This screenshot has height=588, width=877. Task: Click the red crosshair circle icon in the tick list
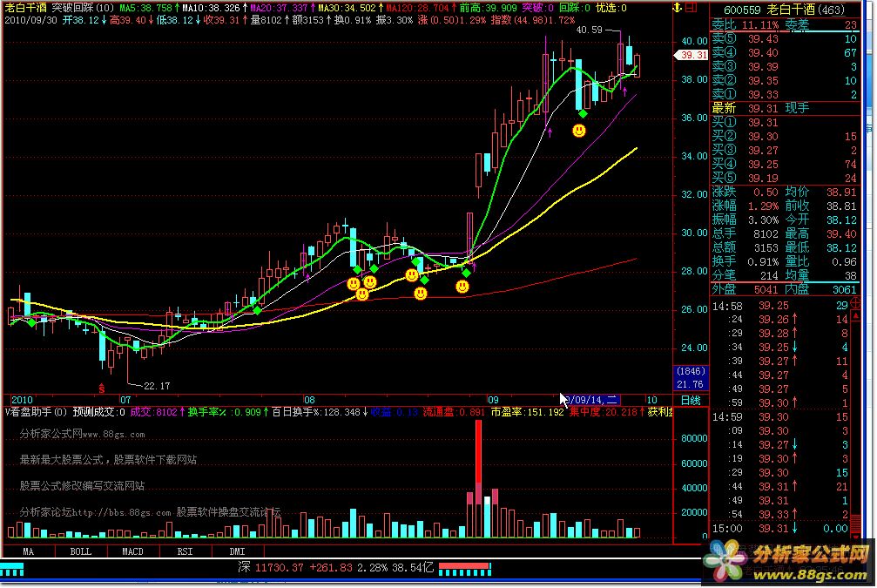(x=855, y=304)
